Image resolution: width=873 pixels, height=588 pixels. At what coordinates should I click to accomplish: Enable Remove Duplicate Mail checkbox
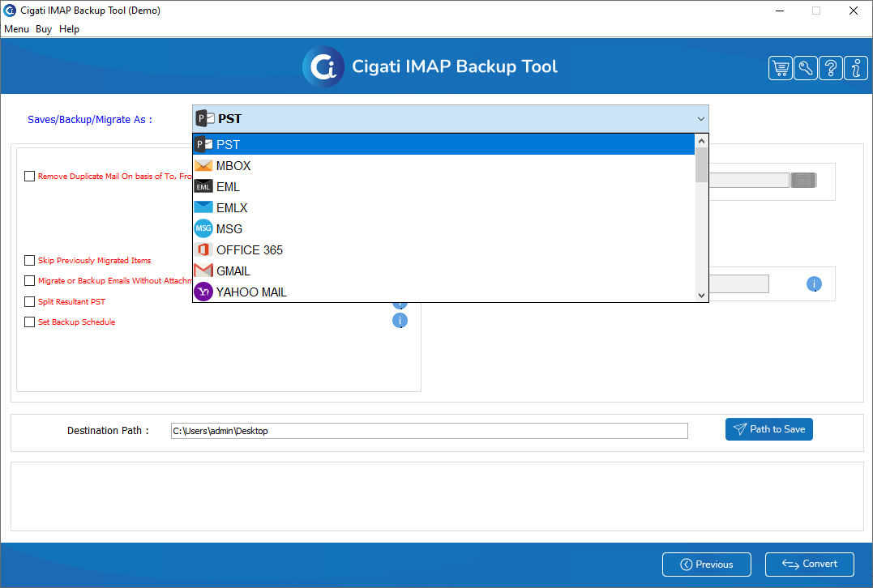click(29, 177)
